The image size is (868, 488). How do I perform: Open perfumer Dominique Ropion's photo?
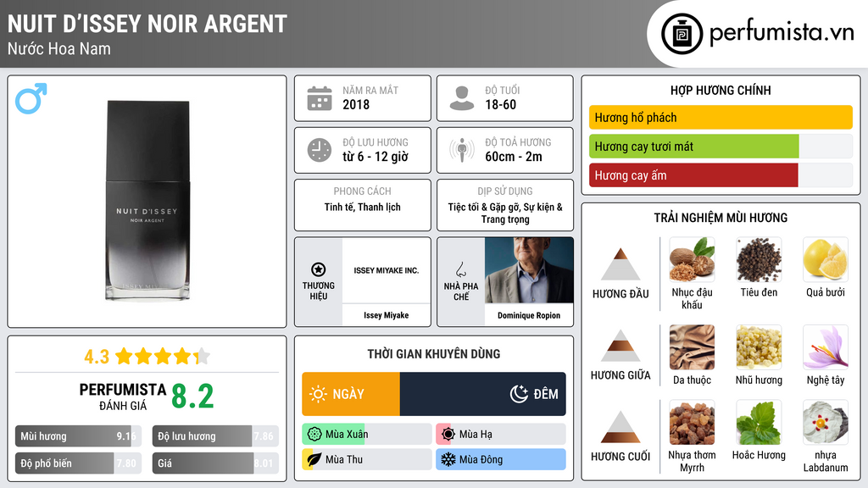pyautogui.click(x=528, y=270)
